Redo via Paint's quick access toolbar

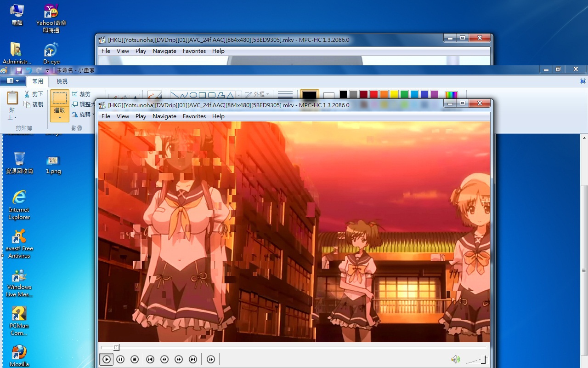[x=39, y=70]
